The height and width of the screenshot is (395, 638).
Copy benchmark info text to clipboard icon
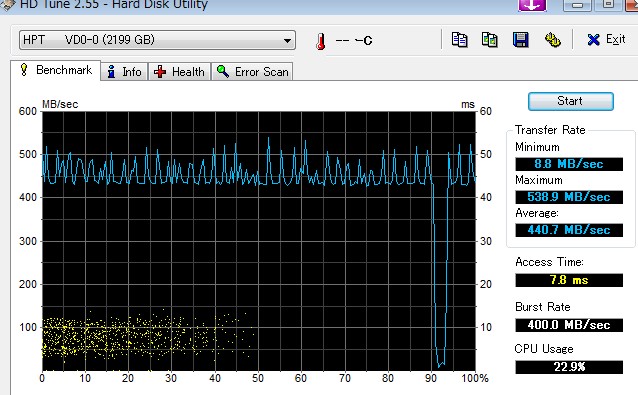pyautogui.click(x=460, y=40)
